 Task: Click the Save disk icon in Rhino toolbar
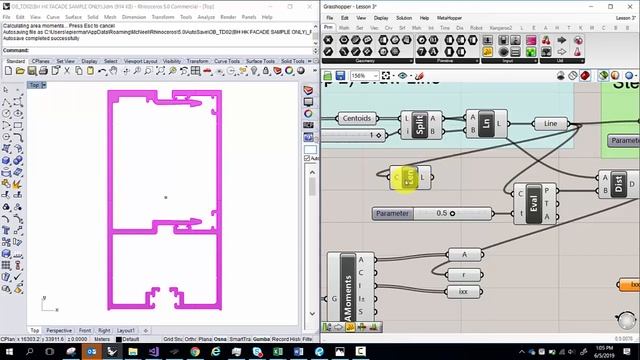coord(31,71)
